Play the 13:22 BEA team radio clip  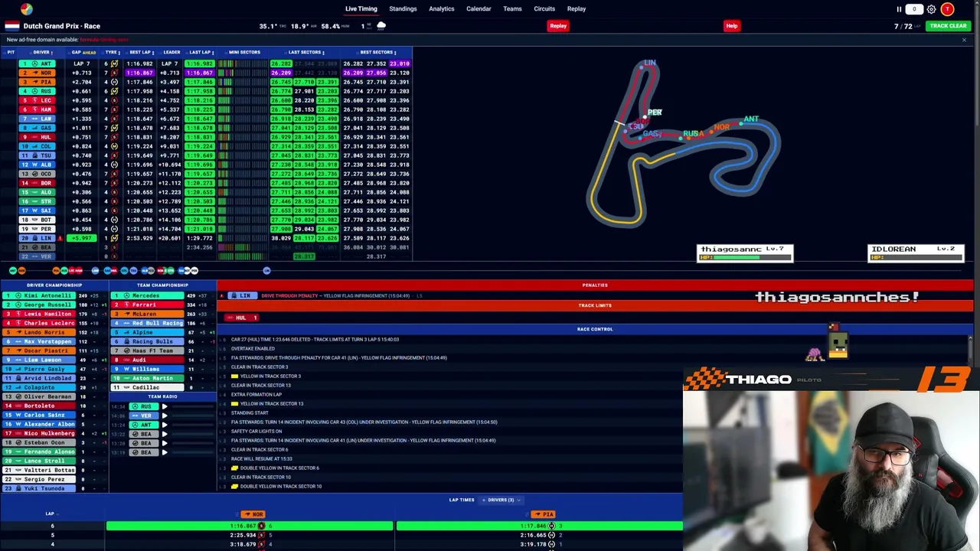(165, 434)
